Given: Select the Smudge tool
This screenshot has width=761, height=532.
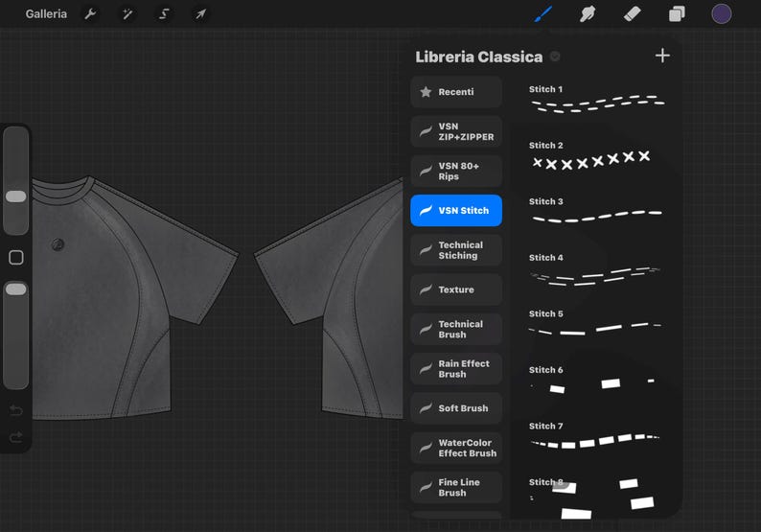Looking at the screenshot, I should point(588,14).
